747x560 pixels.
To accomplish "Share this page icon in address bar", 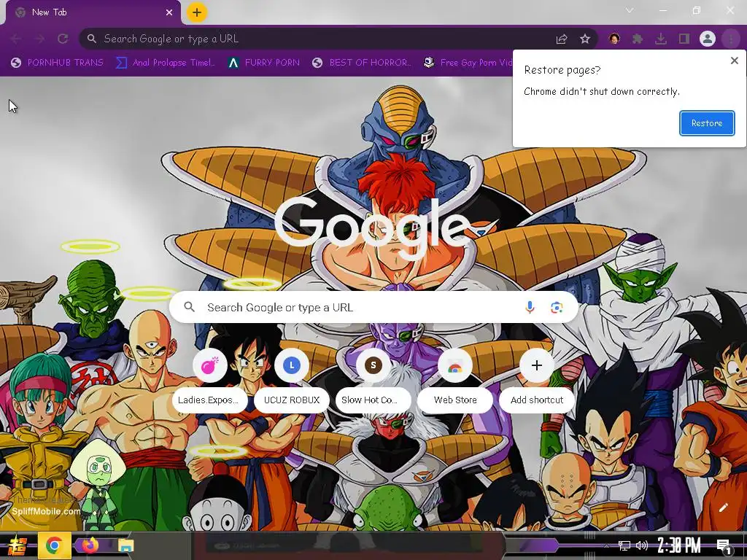I will 562,39.
